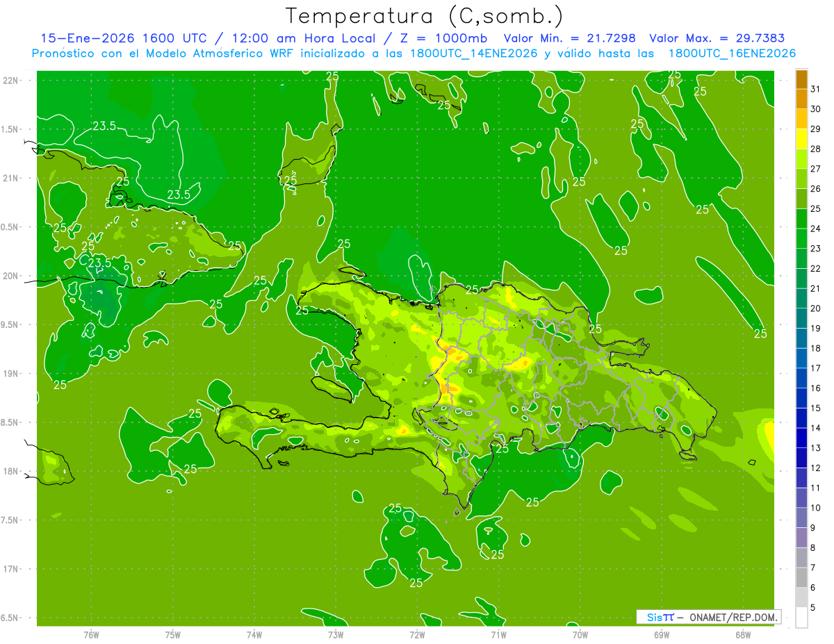
Task: Click the legend scale number "28"
Action: [816, 149]
